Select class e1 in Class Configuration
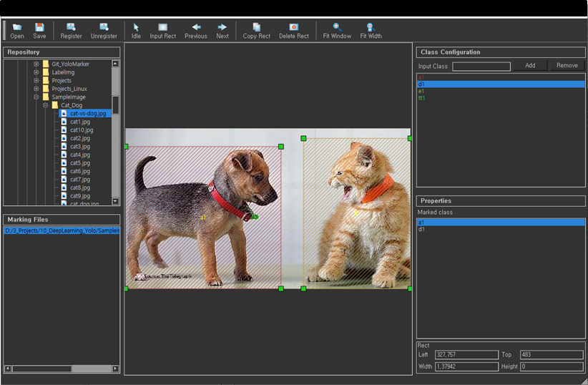Screen dimensions: 588x385 [501, 91]
